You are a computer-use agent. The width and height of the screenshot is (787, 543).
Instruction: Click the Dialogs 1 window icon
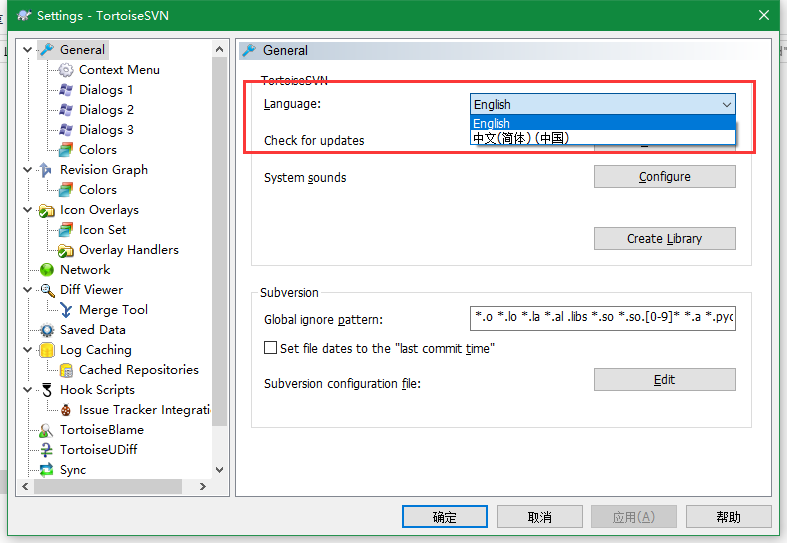[x=66, y=90]
